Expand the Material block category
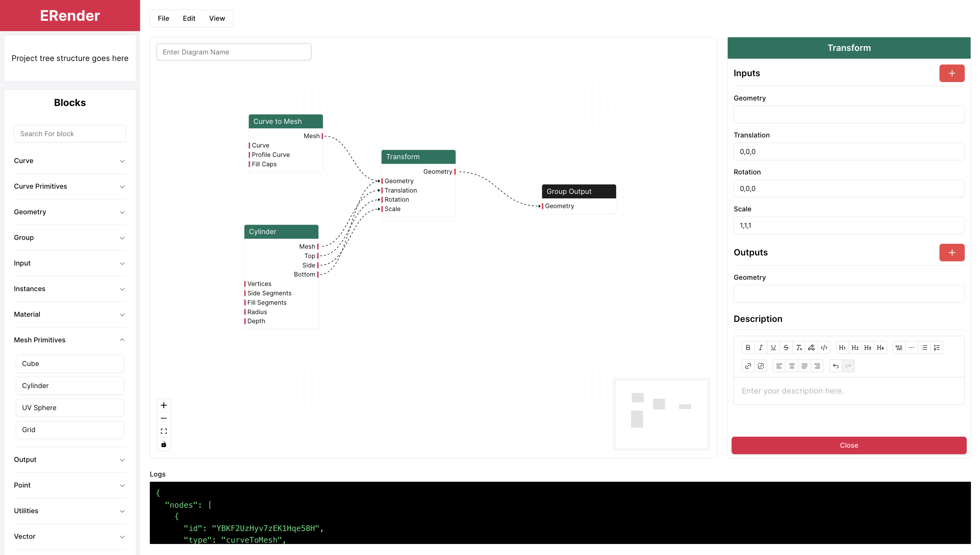 (x=70, y=314)
